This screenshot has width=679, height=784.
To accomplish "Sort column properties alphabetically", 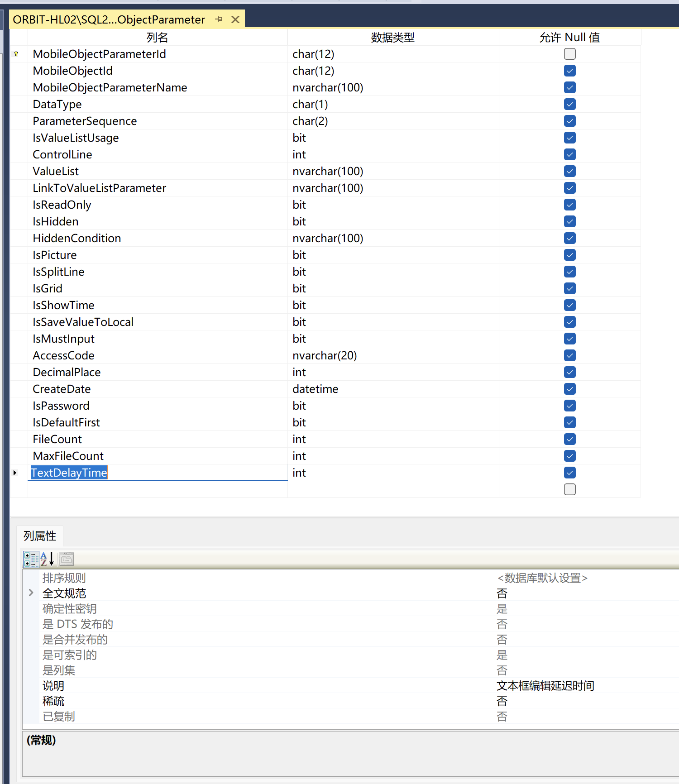I will tap(48, 559).
